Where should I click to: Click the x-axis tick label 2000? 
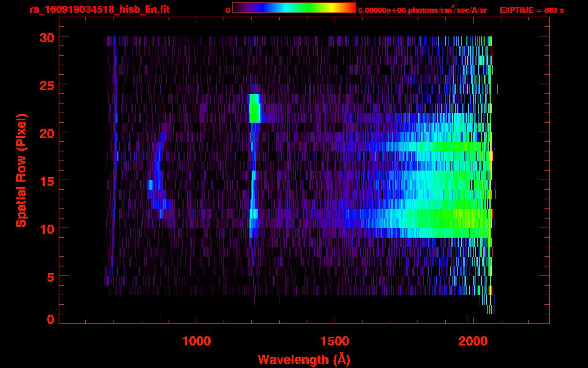point(473,341)
